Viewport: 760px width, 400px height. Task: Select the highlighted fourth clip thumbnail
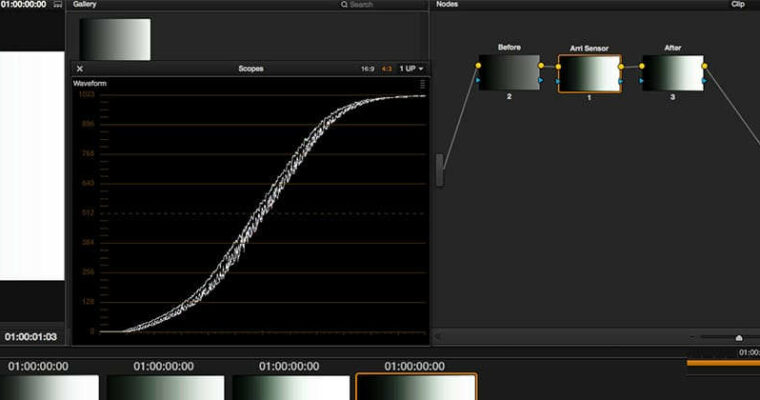[x=416, y=387]
